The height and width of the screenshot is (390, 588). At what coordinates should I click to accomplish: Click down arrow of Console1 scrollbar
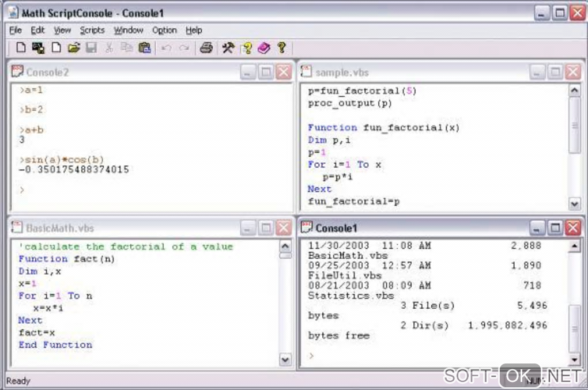click(575, 360)
